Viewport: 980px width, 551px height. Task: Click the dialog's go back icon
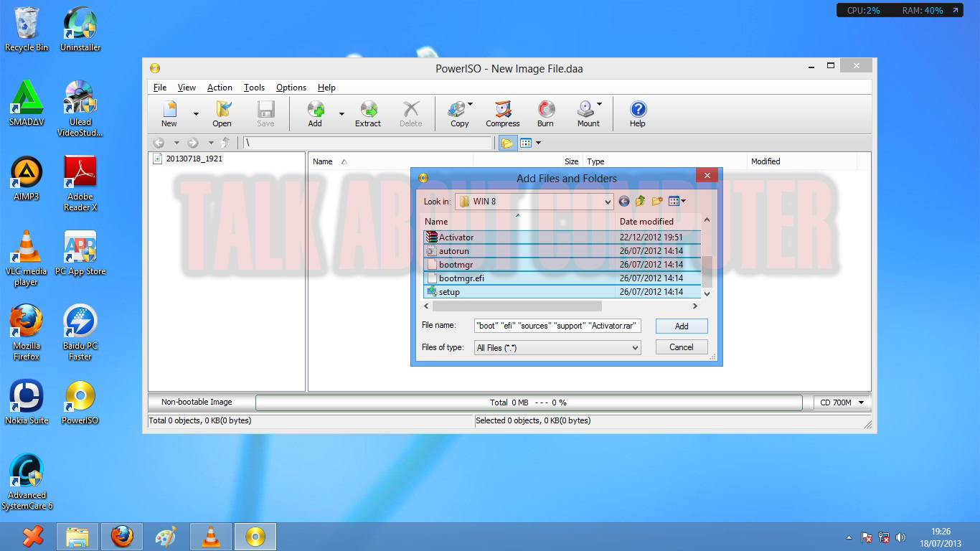624,202
